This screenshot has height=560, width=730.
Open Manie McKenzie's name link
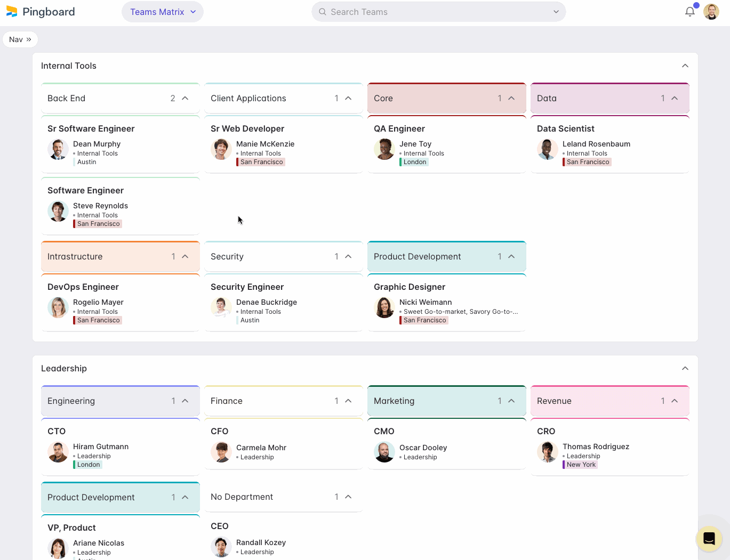[x=265, y=144]
